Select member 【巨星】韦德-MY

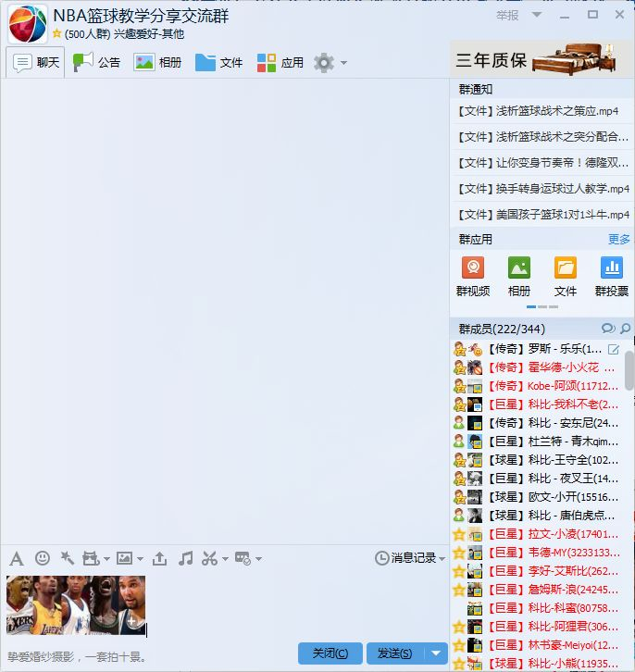pos(538,553)
